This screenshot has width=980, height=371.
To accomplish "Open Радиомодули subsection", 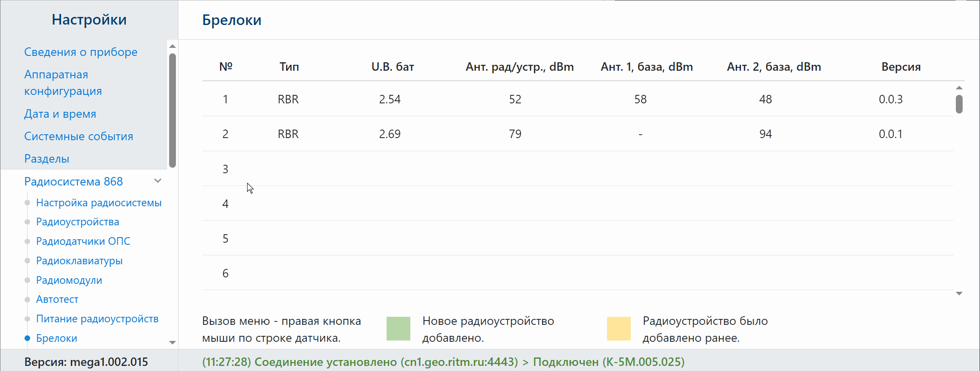I will point(69,280).
